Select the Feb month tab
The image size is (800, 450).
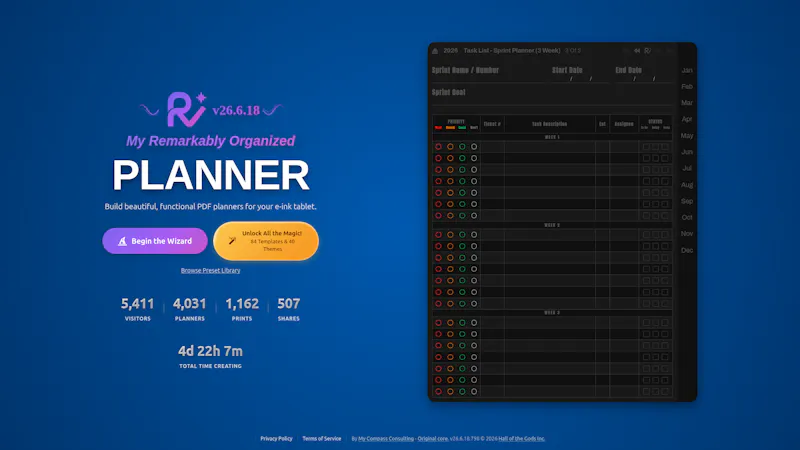(687, 87)
